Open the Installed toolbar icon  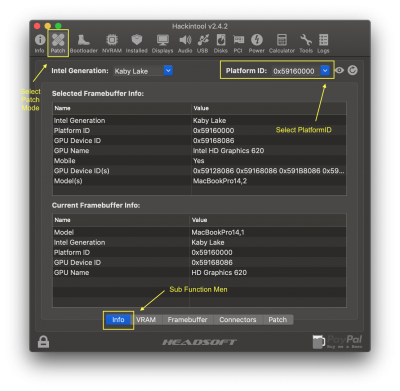(x=137, y=43)
